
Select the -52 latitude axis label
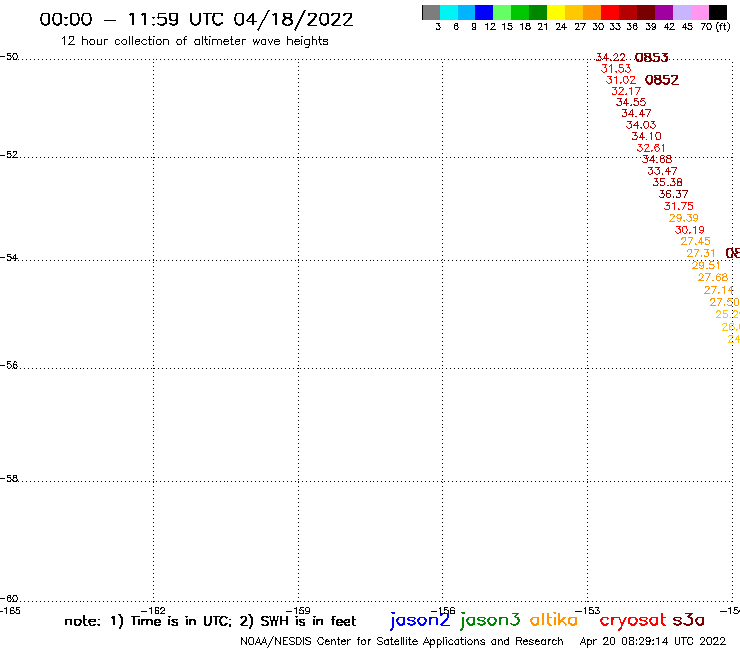(x=9, y=155)
